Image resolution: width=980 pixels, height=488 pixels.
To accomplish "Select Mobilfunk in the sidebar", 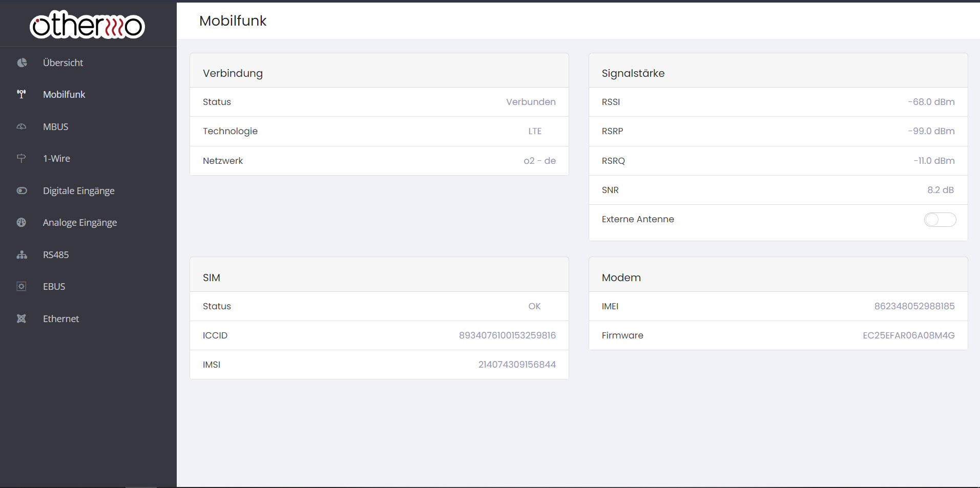I will [88, 94].
